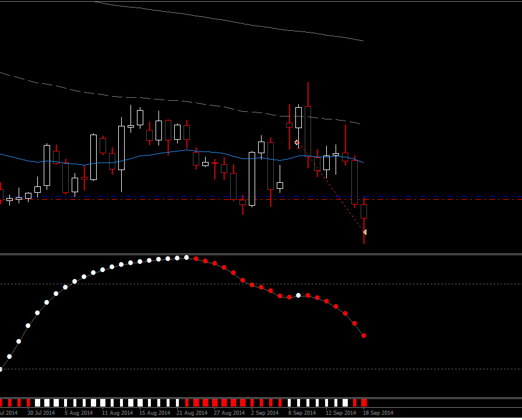522x420 pixels.
Task: Select the orange trade exit triangle marker
Action: point(365,232)
